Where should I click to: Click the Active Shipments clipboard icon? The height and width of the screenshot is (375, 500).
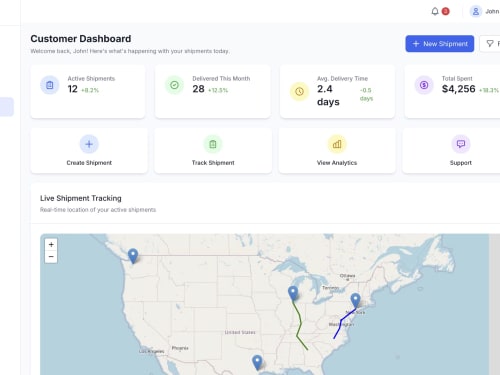click(50, 85)
